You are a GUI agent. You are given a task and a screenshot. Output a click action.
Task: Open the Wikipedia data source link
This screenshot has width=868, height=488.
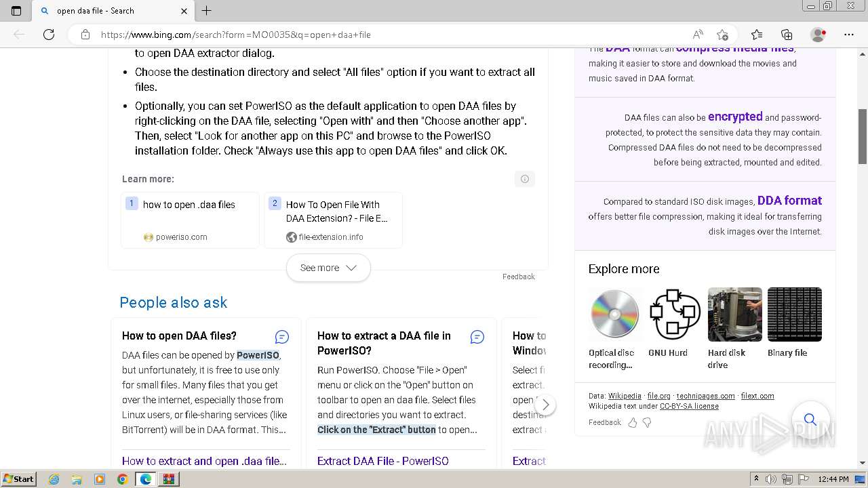click(x=625, y=396)
